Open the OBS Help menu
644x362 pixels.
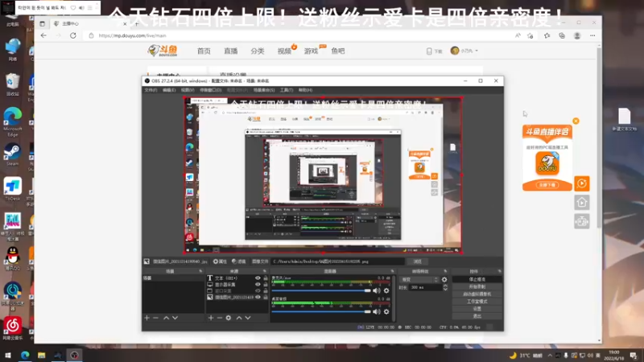(305, 90)
